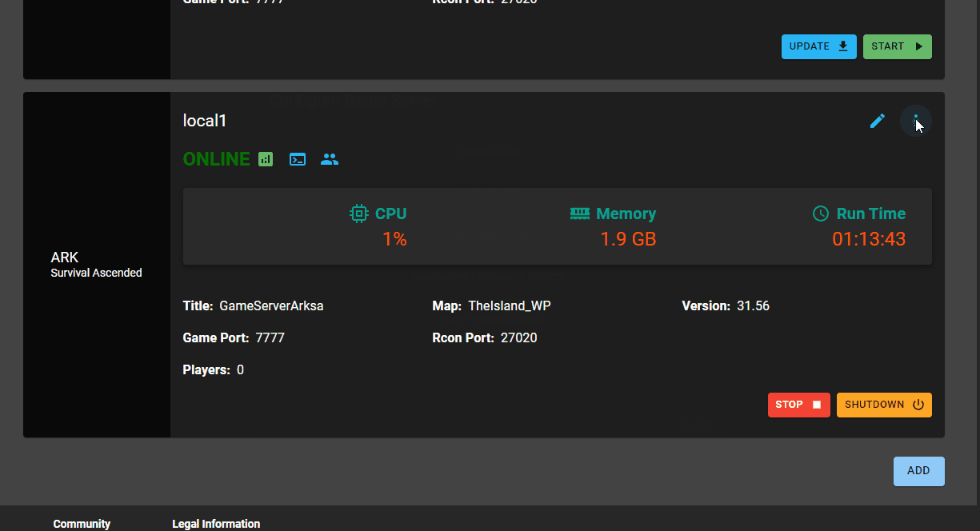The height and width of the screenshot is (531, 980).
Task: Open the players list icon
Action: pos(330,159)
